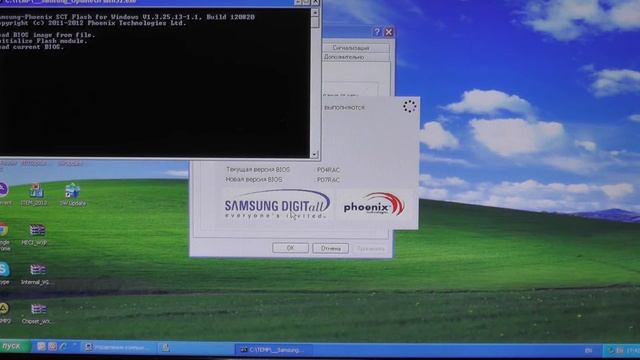Click the Phoenix Technologies logo
Image resolution: width=640 pixels, height=360 pixels.
[x=373, y=204]
